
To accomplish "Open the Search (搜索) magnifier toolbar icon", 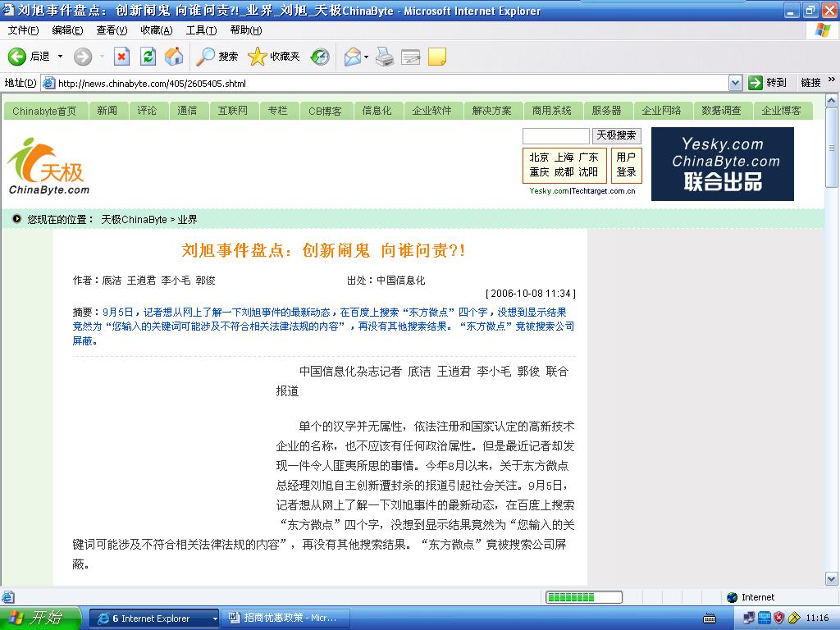I will tap(206, 57).
